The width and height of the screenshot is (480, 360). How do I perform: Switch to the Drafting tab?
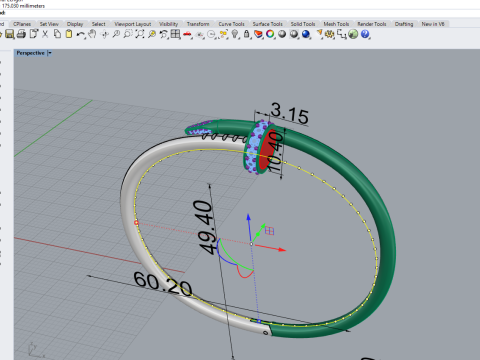pos(404,24)
